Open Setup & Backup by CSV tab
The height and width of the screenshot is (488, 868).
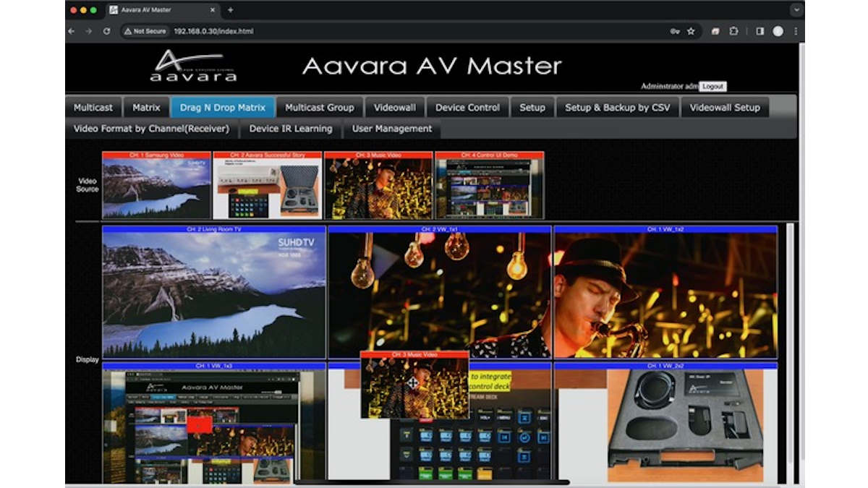(x=618, y=108)
